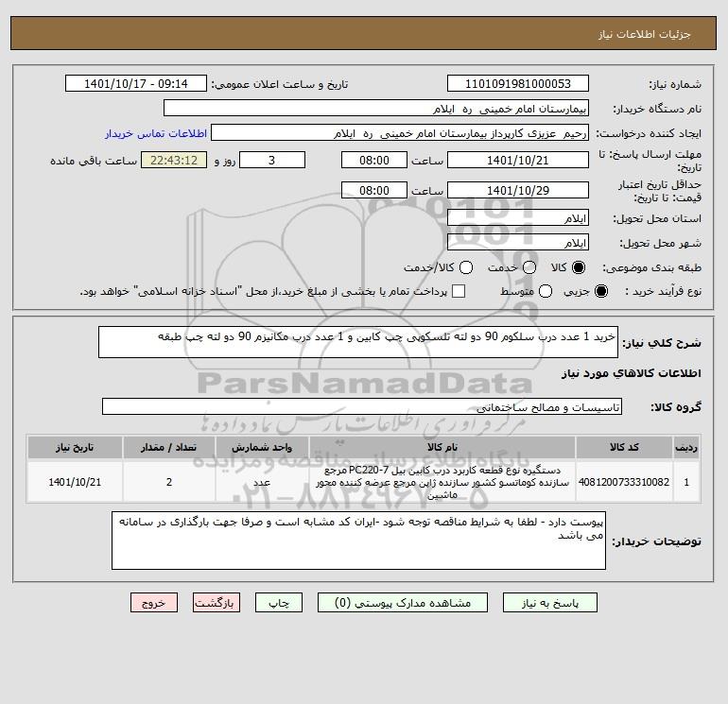Select the خدمت radio button

tap(529, 267)
